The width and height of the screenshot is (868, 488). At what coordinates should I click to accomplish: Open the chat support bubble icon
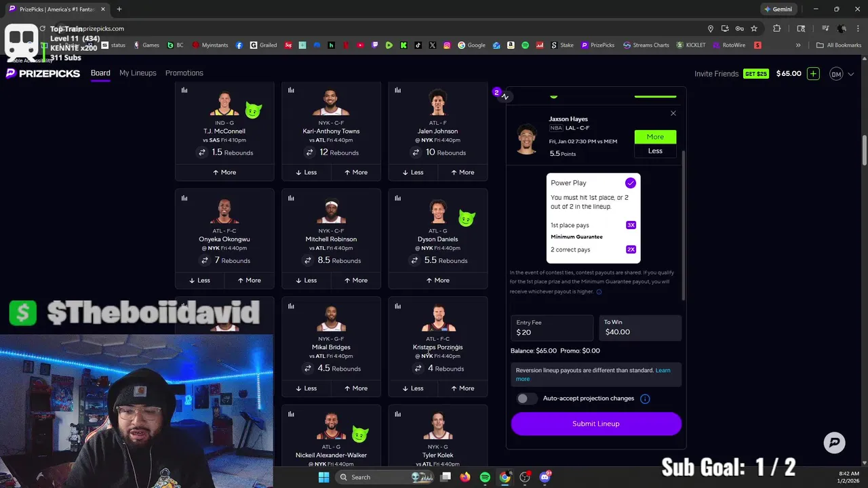(834, 443)
